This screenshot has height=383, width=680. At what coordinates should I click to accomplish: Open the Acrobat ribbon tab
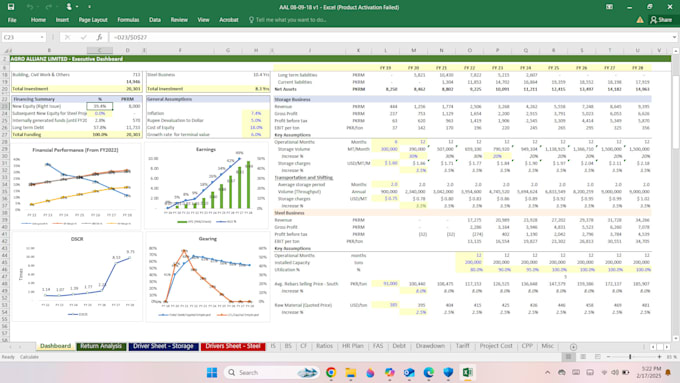[229, 20]
